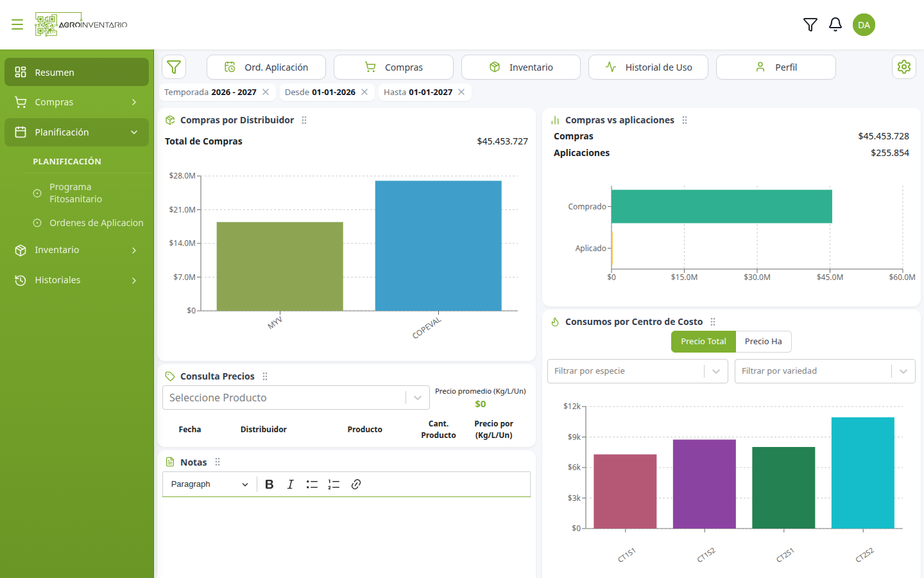Insert a link in Notas
This screenshot has height=578, width=924.
[x=356, y=484]
